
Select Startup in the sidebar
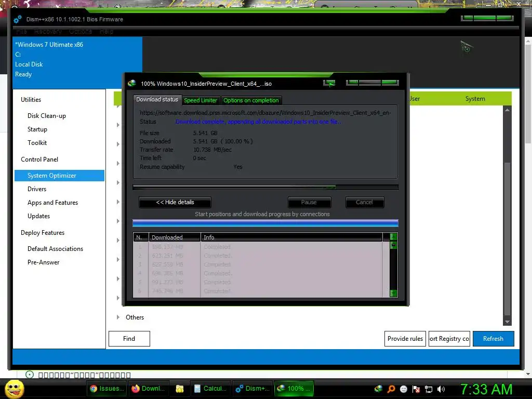[x=37, y=129]
